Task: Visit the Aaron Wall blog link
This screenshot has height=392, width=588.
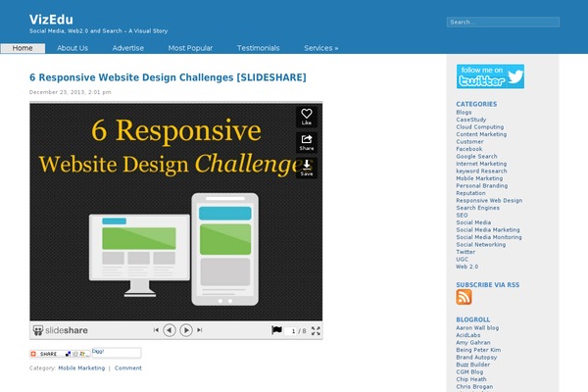Action: click(477, 328)
